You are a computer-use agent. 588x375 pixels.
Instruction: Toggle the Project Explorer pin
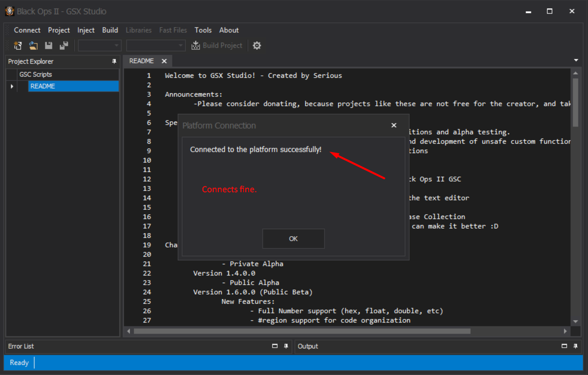114,62
